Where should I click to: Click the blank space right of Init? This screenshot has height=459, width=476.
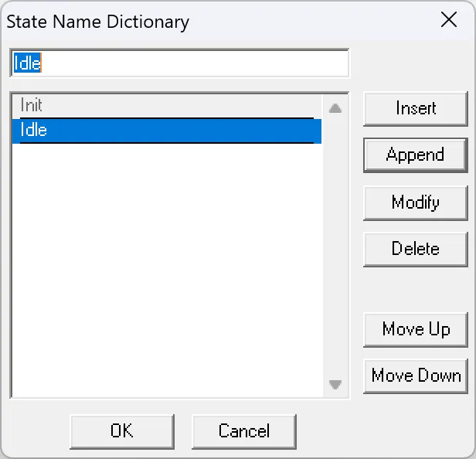coord(178,105)
